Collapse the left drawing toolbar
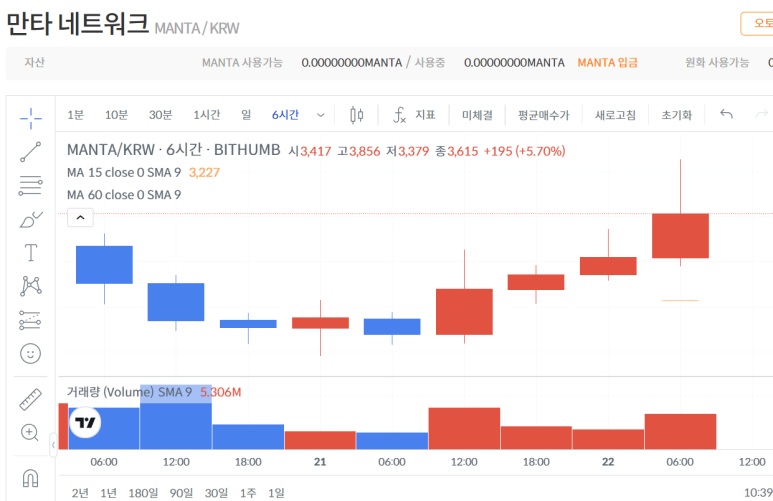773x501 pixels. [53, 445]
